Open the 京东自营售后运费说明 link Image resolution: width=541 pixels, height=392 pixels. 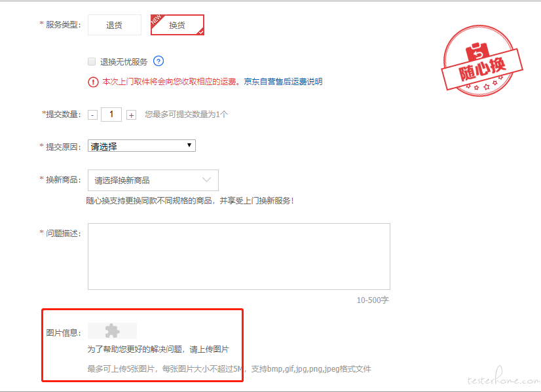(x=283, y=82)
